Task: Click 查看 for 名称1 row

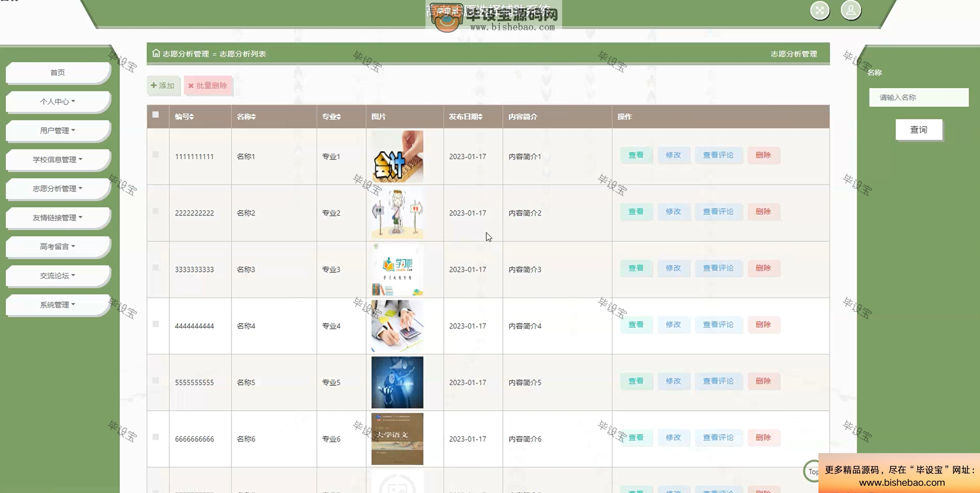Action: 636,155
